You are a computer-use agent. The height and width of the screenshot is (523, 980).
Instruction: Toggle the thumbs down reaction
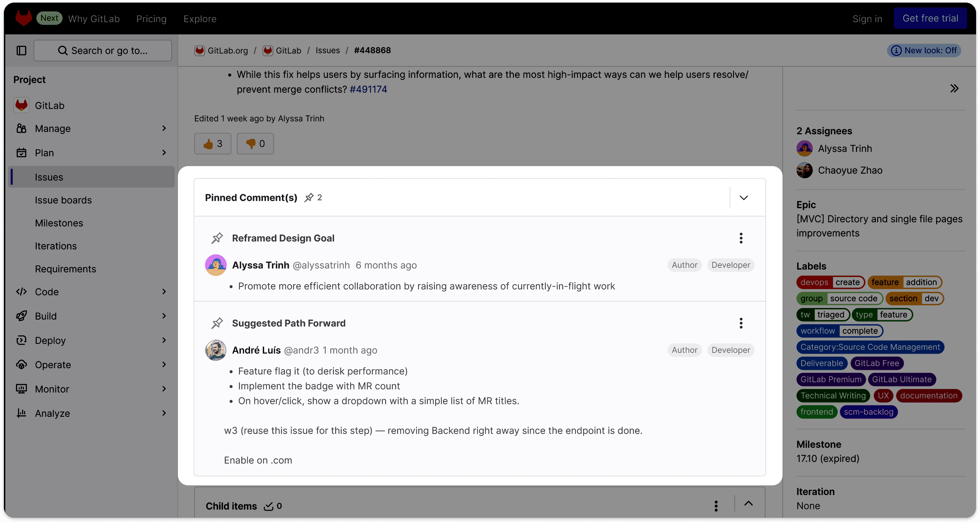coord(255,144)
